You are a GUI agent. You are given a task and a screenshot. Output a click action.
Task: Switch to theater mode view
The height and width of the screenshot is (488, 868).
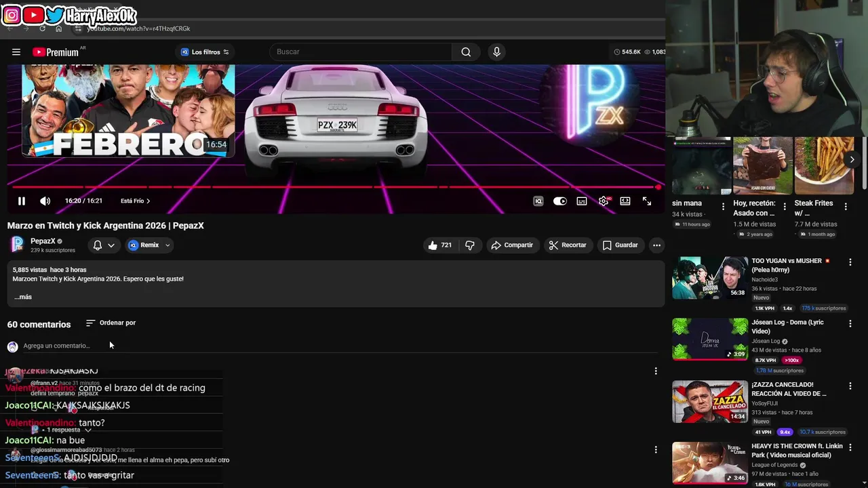point(625,201)
